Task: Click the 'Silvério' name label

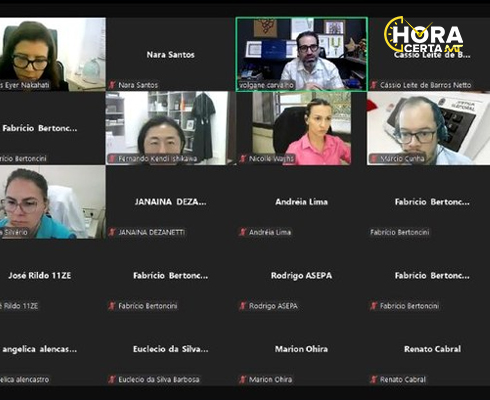Action: [16, 232]
